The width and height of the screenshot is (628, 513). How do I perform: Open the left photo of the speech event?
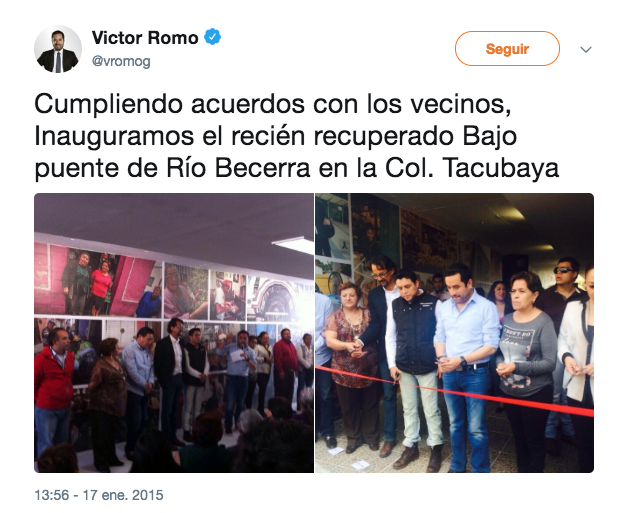pyautogui.click(x=174, y=333)
